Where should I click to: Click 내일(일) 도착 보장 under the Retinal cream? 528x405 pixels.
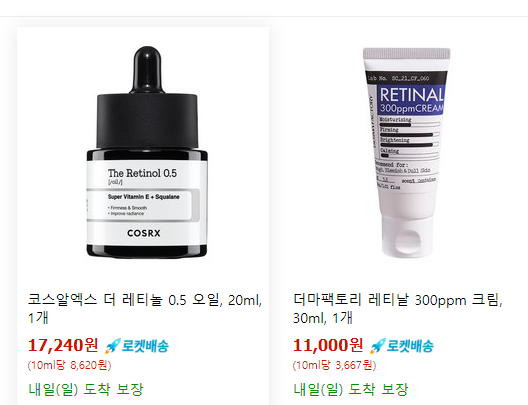pyautogui.click(x=351, y=389)
